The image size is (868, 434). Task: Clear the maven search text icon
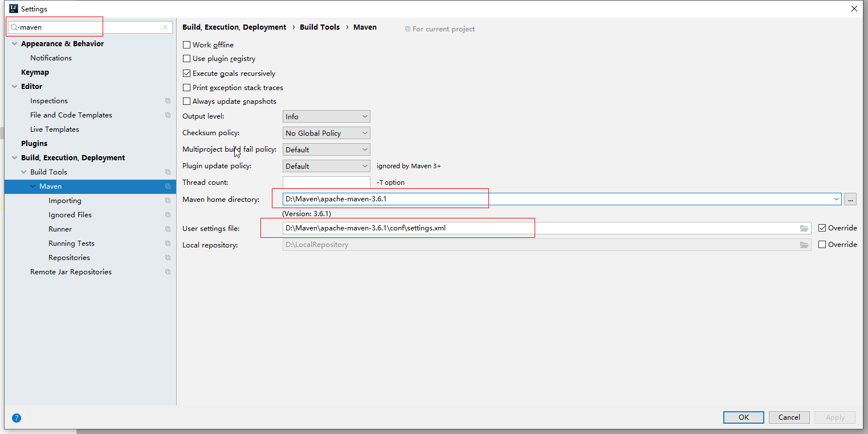165,27
